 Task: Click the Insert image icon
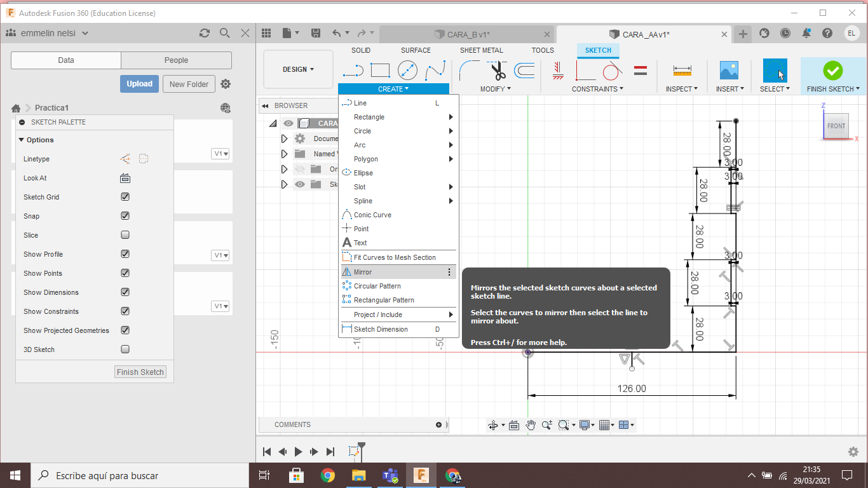pos(728,70)
